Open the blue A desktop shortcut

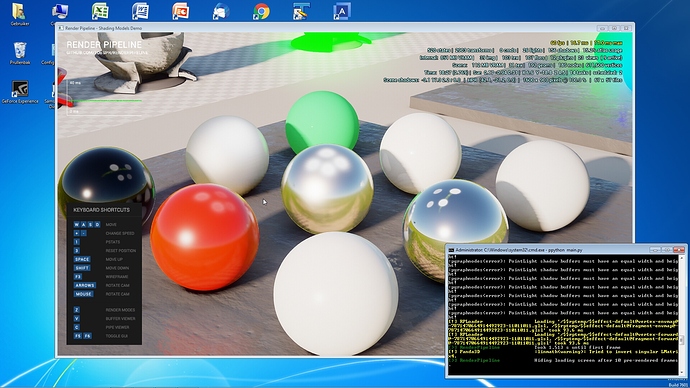click(342, 11)
